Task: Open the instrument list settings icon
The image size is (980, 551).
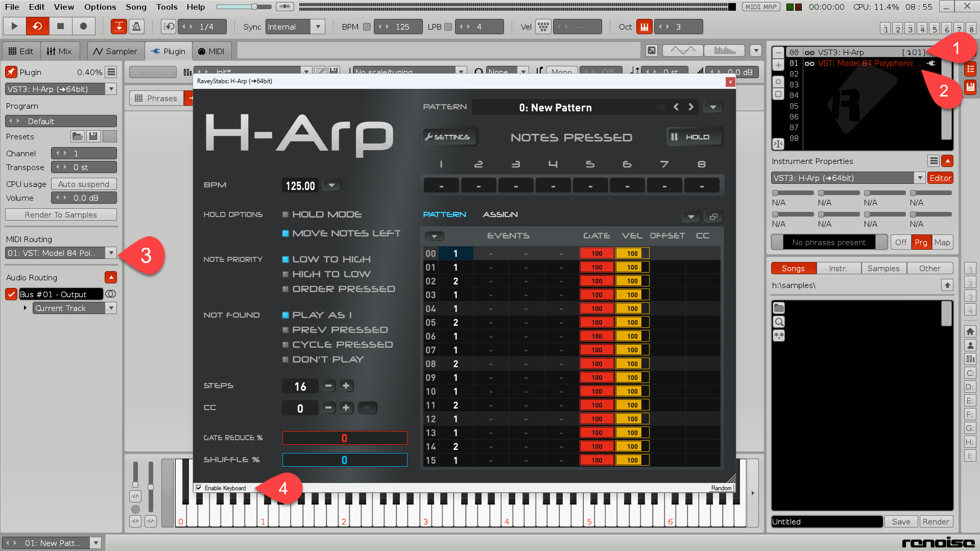Action: [970, 69]
